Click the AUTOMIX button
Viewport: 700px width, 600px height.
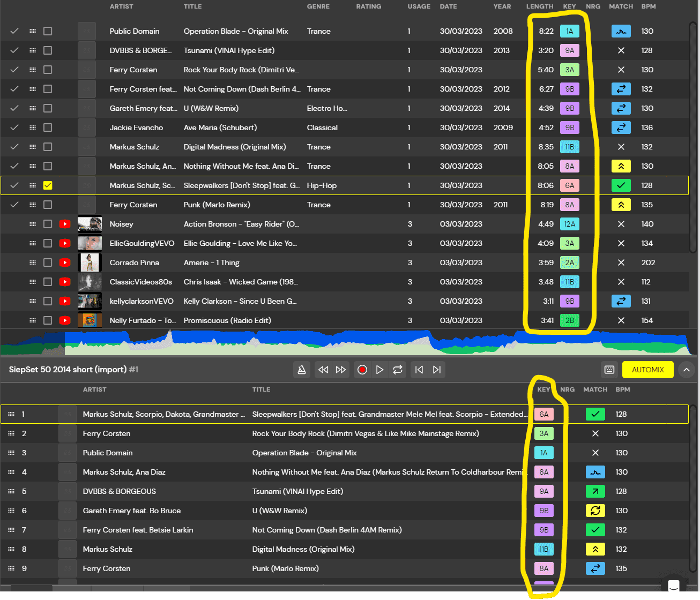click(647, 370)
